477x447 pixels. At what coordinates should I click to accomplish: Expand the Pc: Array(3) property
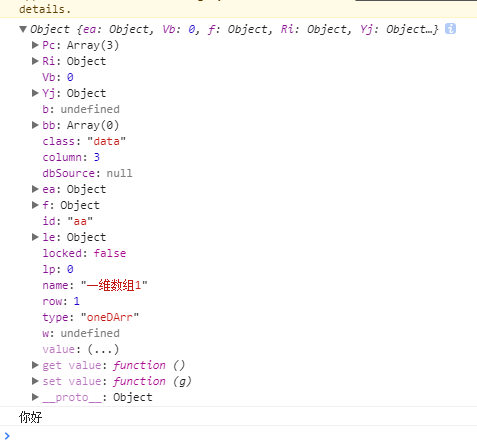35,45
